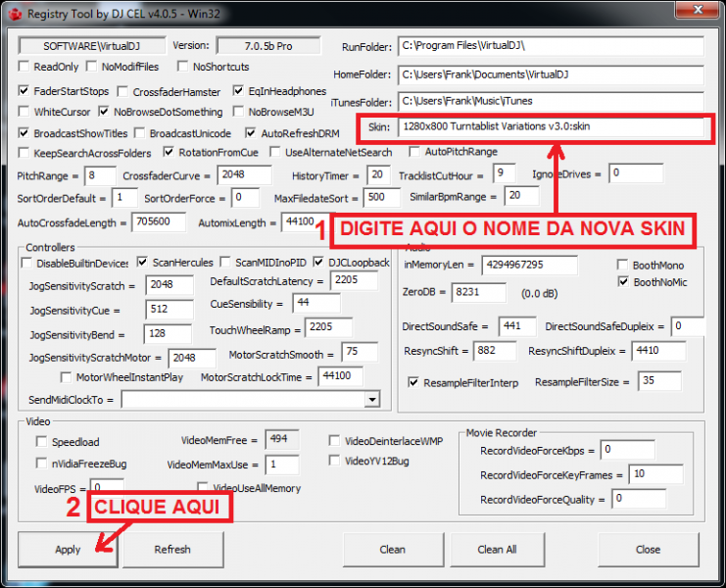Click the VideoMemMaxUse value field
726x588 pixels.
tap(282, 465)
